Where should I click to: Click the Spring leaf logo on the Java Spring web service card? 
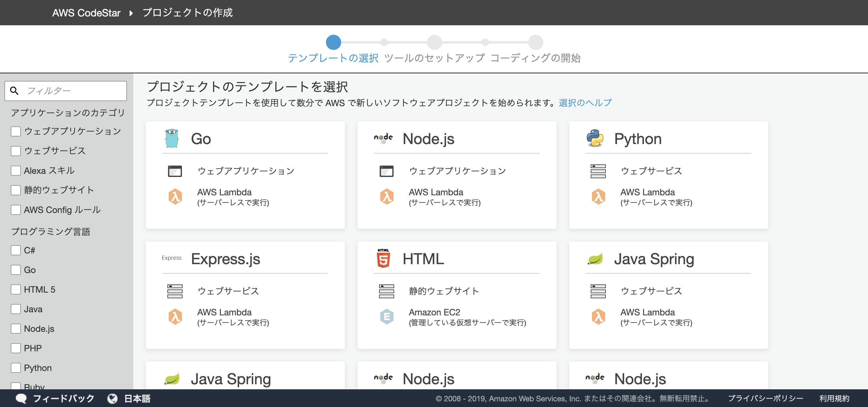click(x=595, y=259)
